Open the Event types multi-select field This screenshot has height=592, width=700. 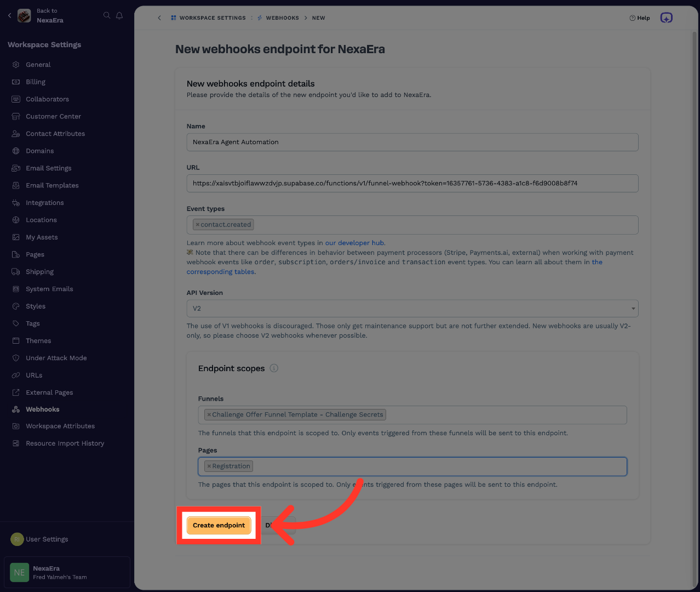point(412,225)
